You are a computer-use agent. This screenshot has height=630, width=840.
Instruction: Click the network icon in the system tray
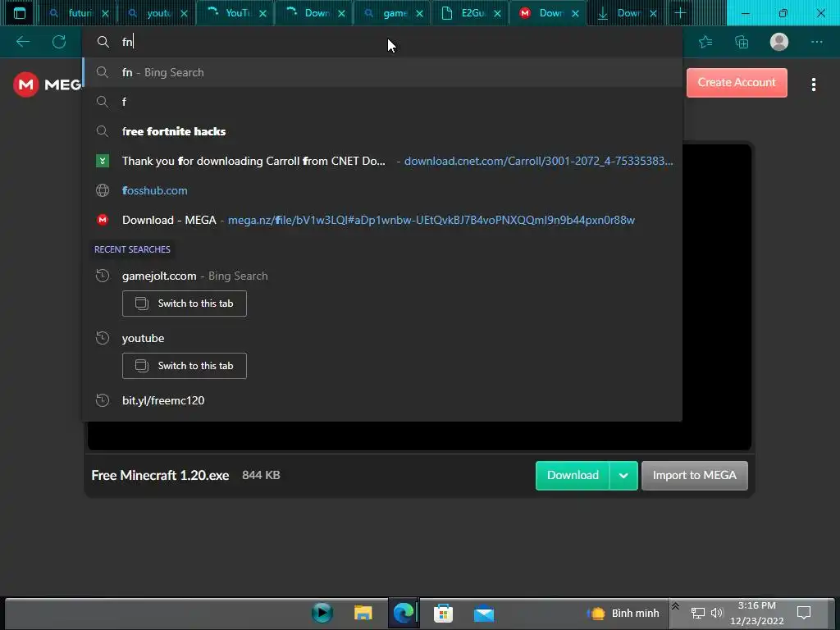click(697, 613)
